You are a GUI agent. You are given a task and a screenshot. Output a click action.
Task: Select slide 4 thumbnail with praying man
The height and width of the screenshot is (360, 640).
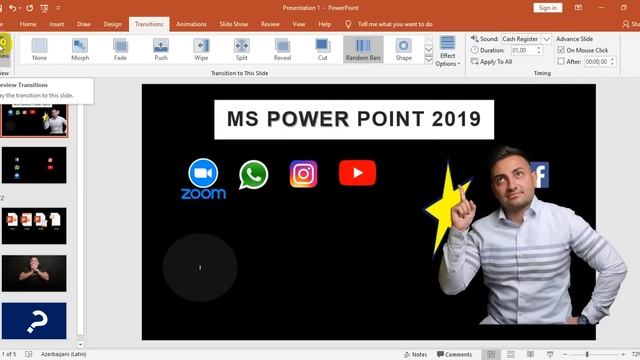(34, 273)
